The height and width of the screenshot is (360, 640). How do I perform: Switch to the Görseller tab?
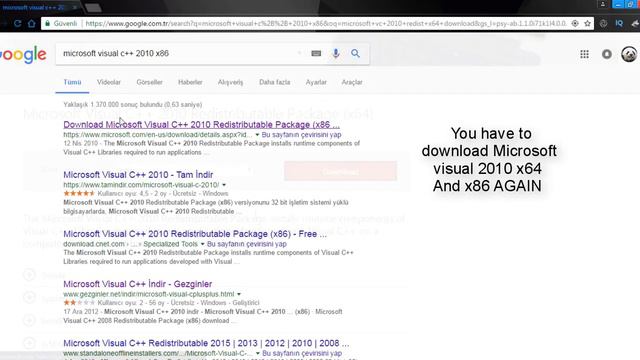(x=149, y=82)
